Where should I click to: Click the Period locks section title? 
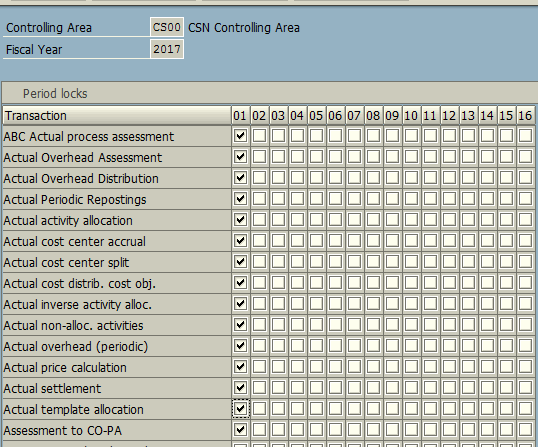55,93
